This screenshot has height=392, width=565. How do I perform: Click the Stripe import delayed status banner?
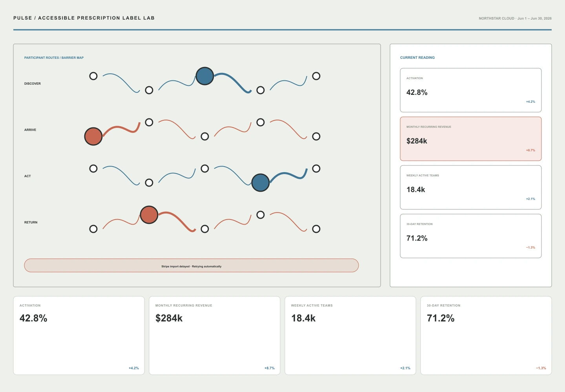(191, 265)
